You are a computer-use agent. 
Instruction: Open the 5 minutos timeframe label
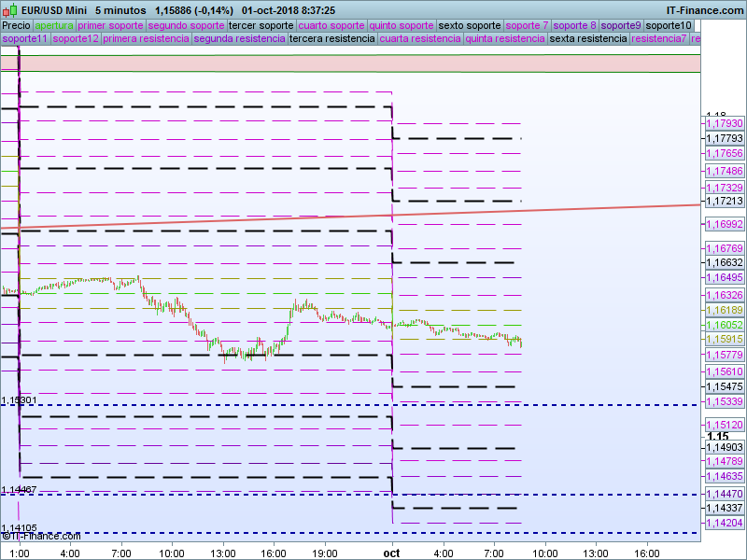click(120, 10)
